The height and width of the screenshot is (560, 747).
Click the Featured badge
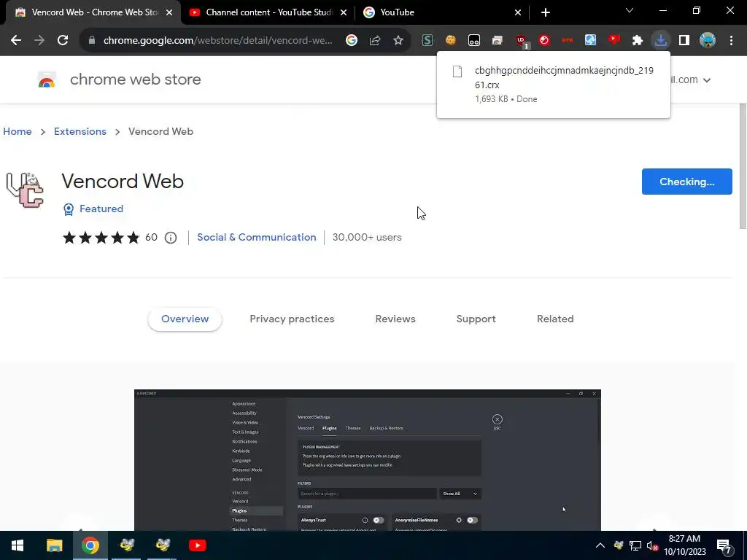pyautogui.click(x=93, y=209)
